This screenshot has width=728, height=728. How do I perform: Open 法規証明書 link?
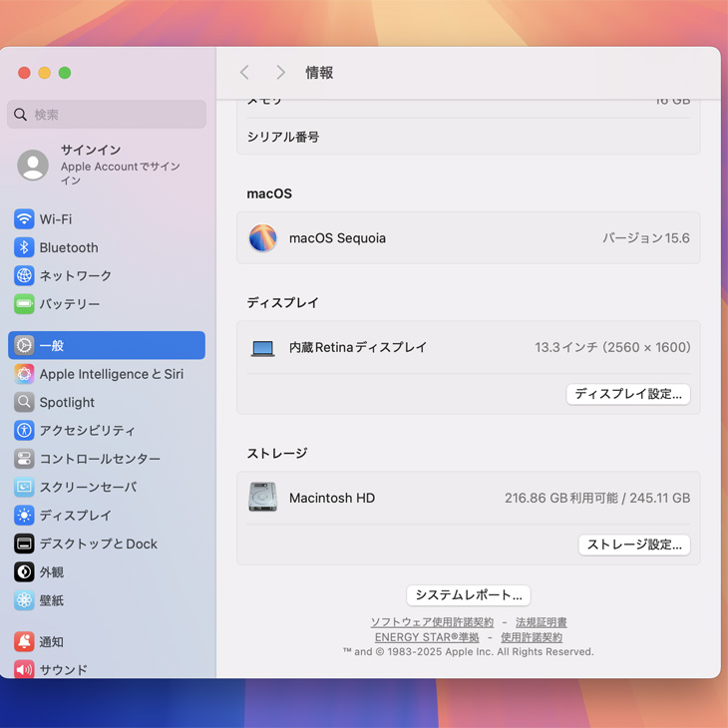[541, 622]
